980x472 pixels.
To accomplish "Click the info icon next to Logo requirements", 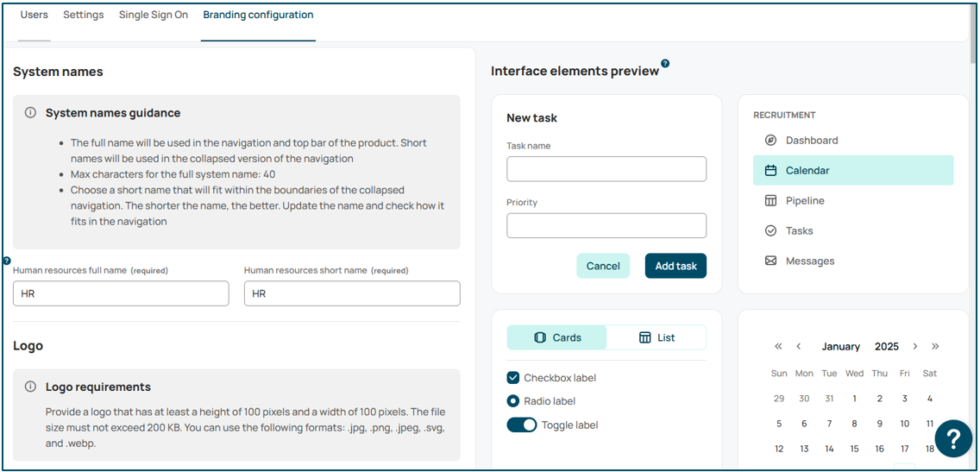I will point(30,387).
